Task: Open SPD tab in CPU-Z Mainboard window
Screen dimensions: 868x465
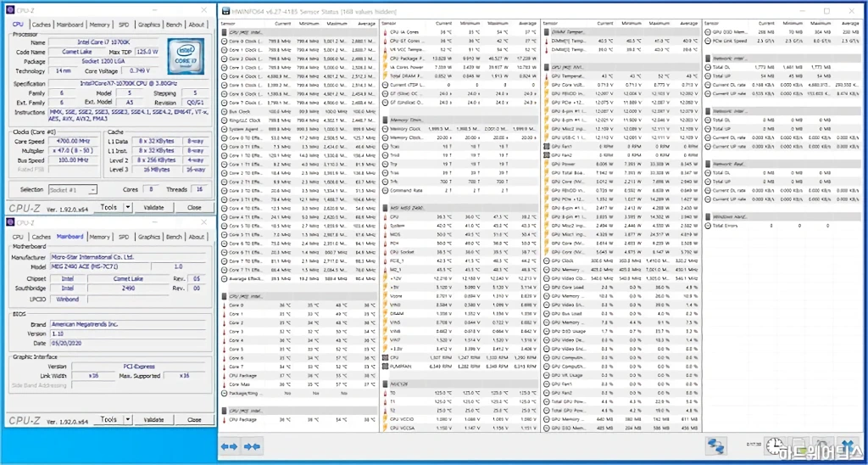Action: tap(124, 237)
